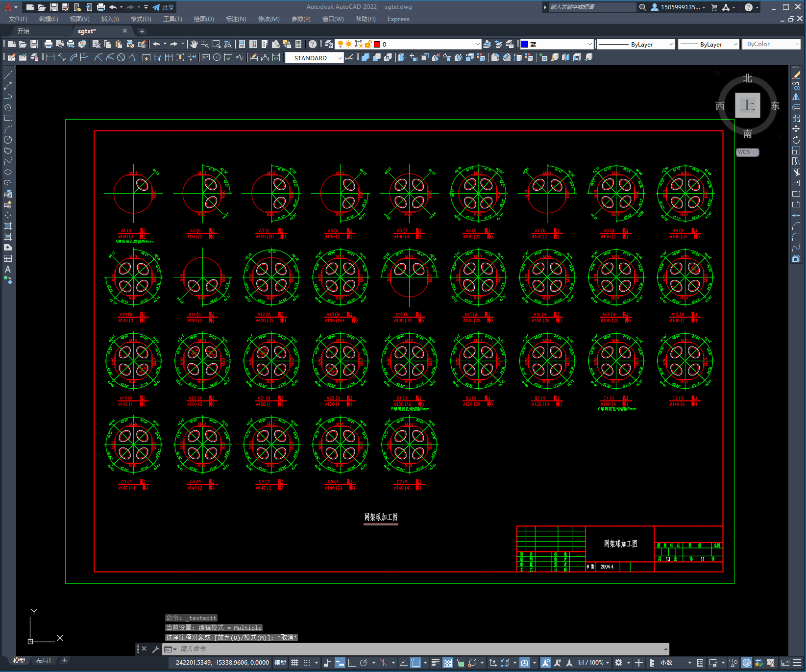Screen dimensions: 806x672
Task: Click the 上 face of ViewCube
Action: point(748,105)
